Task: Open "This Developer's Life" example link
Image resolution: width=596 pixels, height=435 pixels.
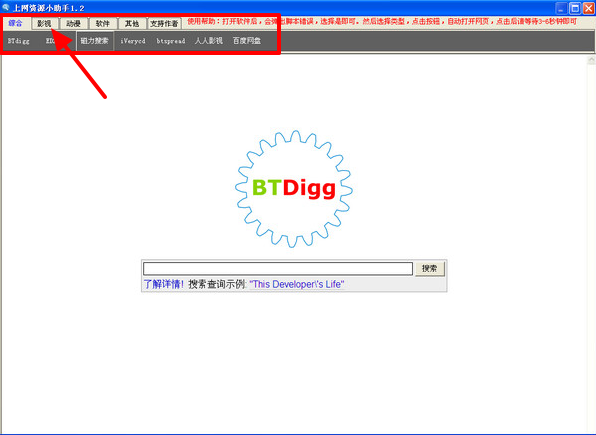Action: (297, 284)
